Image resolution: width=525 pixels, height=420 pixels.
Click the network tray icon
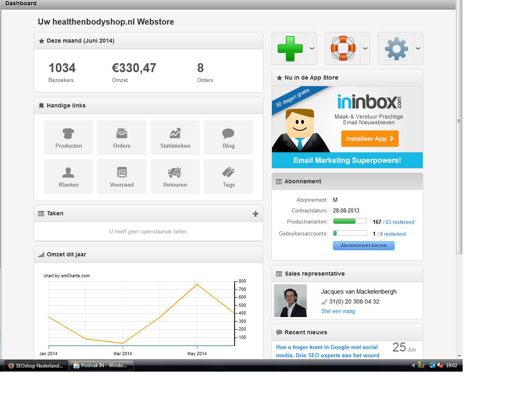coord(432,365)
